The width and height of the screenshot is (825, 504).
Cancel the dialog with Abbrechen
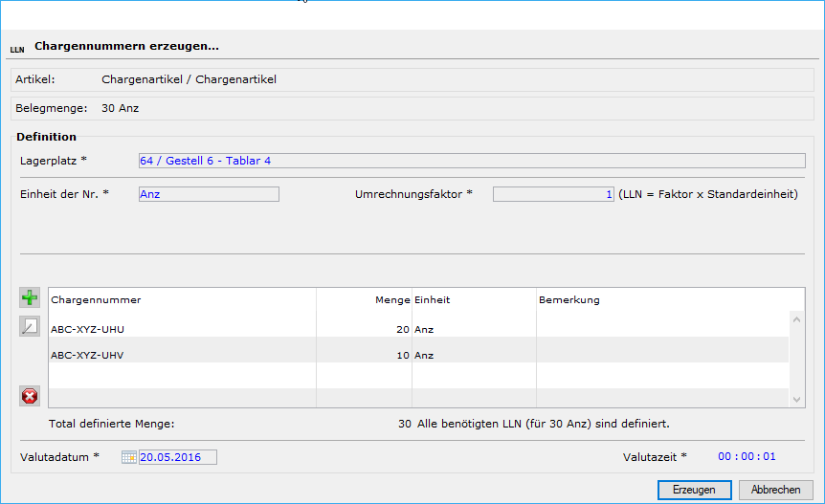(x=775, y=490)
